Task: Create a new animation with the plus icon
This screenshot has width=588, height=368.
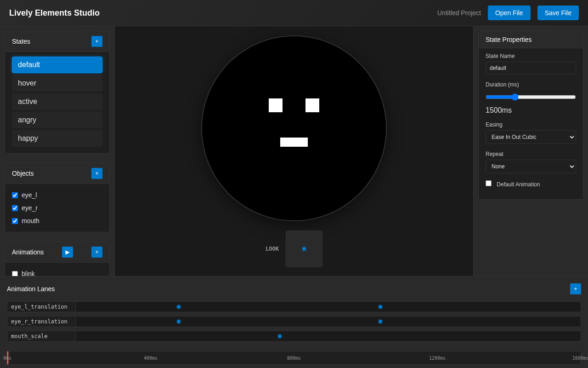Action: pyautogui.click(x=97, y=252)
